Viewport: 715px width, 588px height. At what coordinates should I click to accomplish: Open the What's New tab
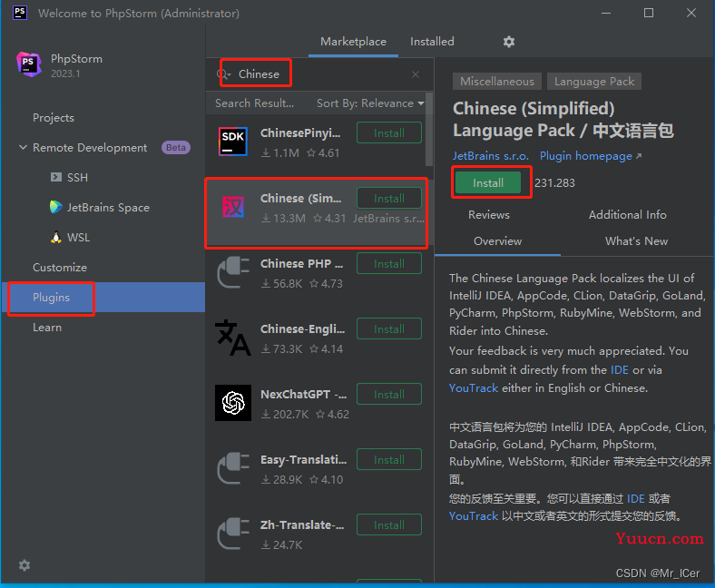click(x=636, y=240)
